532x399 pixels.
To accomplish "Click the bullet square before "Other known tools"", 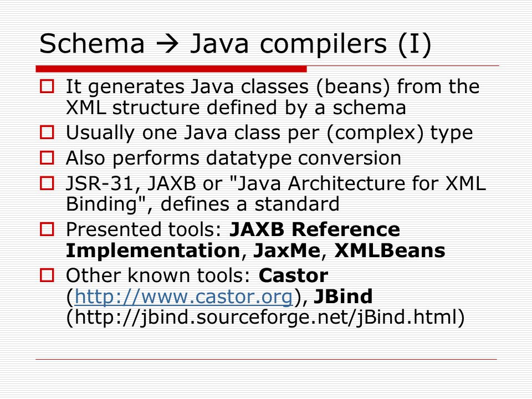I will [x=47, y=275].
